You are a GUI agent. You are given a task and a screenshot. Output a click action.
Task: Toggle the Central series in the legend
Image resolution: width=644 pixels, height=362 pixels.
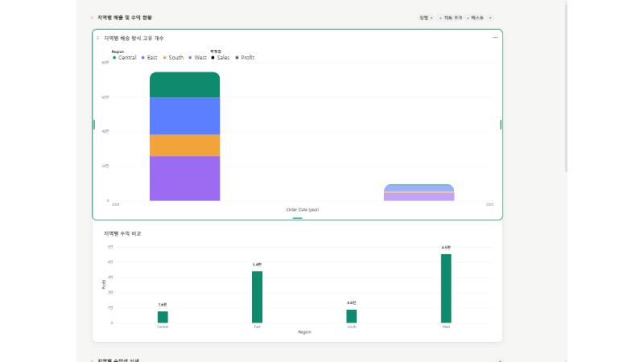(125, 57)
